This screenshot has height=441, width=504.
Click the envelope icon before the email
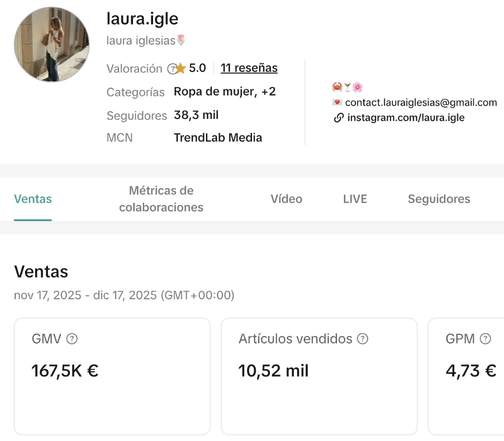pos(337,103)
